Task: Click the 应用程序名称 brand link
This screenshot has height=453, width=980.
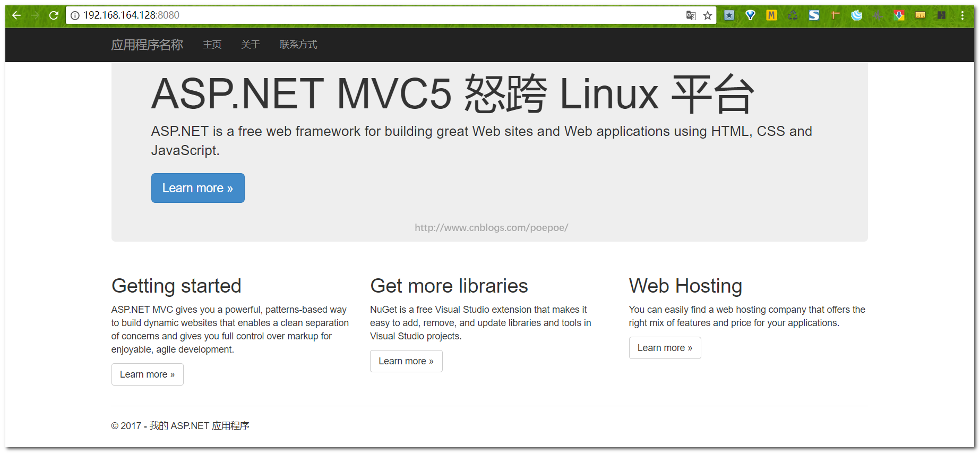Action: 147,45
